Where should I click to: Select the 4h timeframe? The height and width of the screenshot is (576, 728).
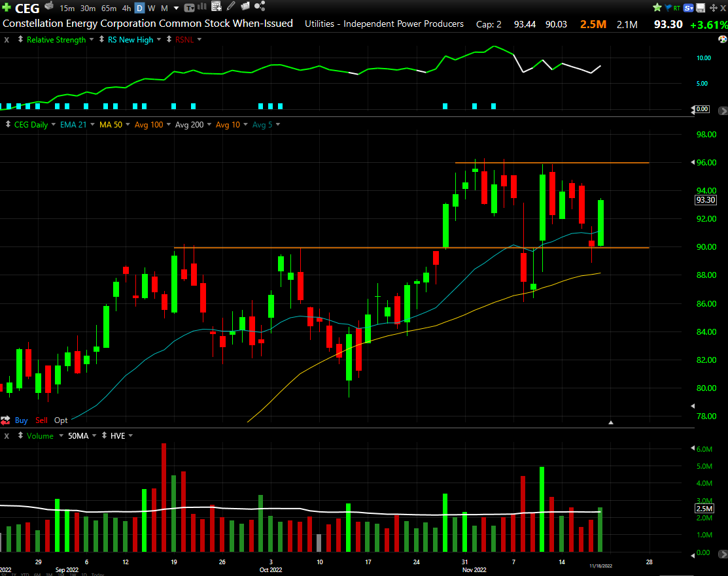pyautogui.click(x=126, y=8)
